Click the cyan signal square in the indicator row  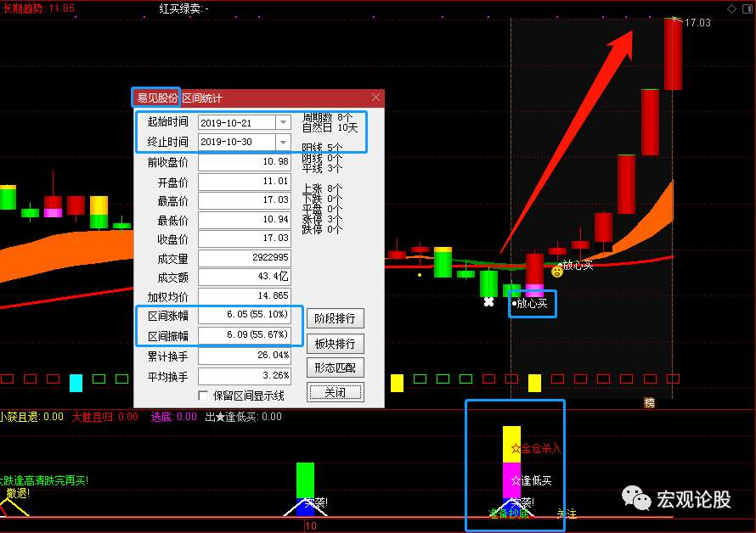point(76,383)
